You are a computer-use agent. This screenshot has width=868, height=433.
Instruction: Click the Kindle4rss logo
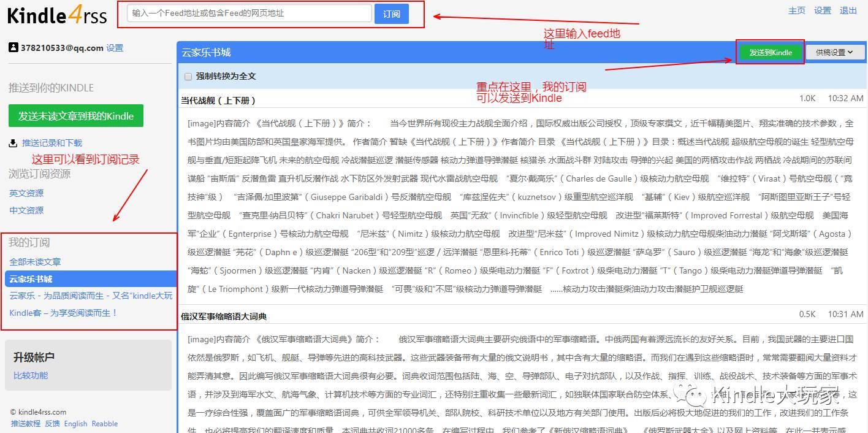click(x=57, y=15)
